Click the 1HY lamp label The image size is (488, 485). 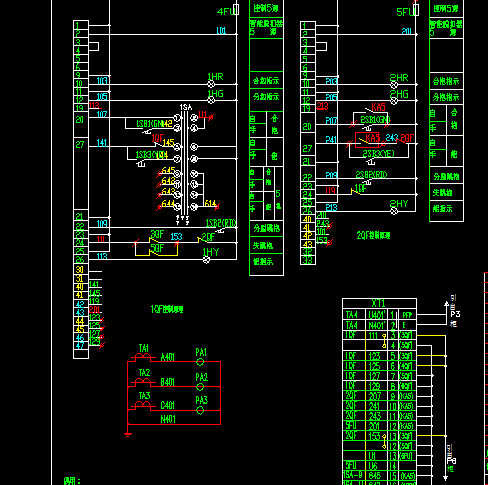pos(211,252)
